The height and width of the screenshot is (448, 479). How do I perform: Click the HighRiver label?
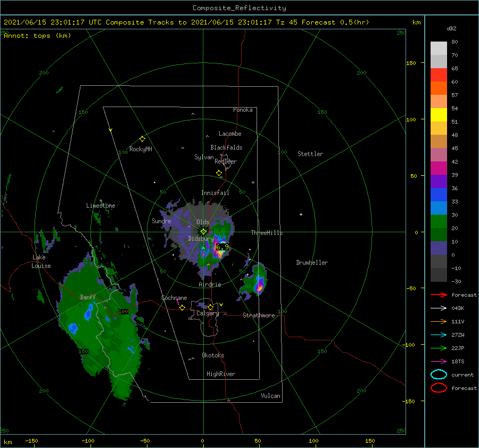coord(221,374)
